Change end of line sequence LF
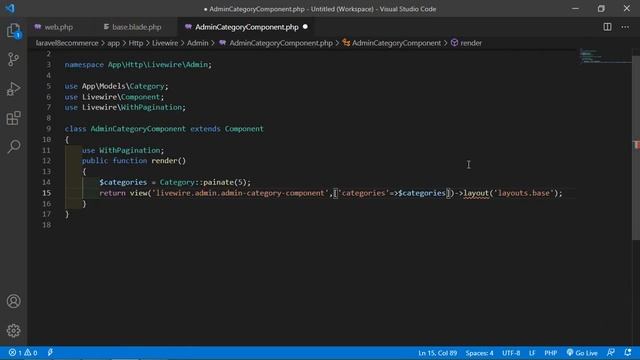Image resolution: width=640 pixels, height=360 pixels. [x=532, y=353]
